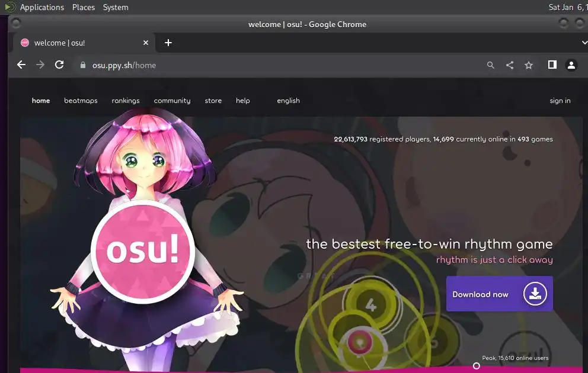This screenshot has width=588, height=373.
Task: Click the download arrow circle icon
Action: coord(535,294)
